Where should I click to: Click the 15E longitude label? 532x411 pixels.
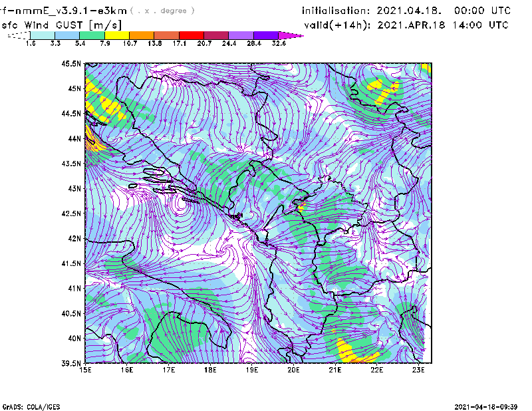click(x=85, y=370)
